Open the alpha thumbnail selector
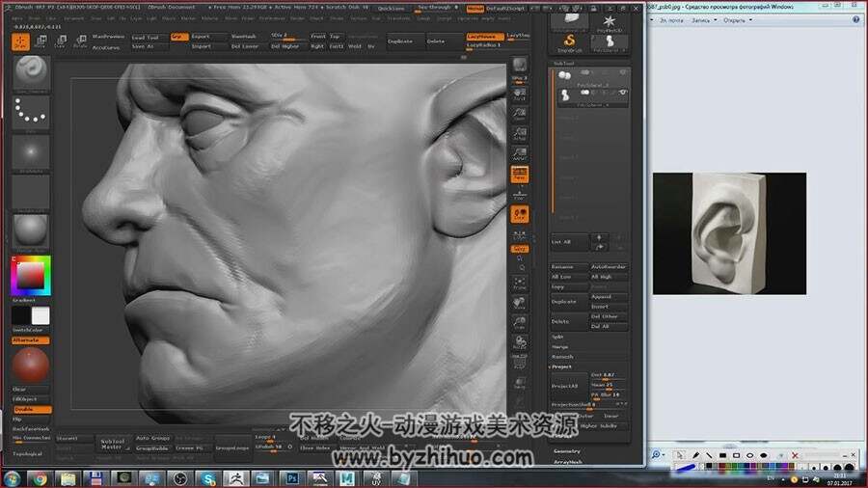Viewport: 868px width, 488px height. pos(31,152)
